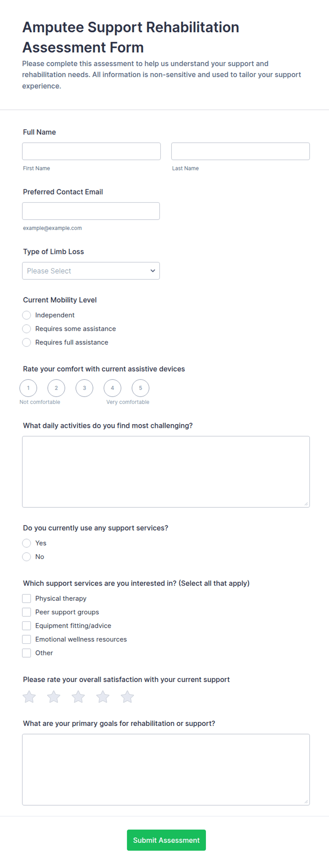
Task: Rate satisfaction with the first star
Action: (x=29, y=697)
